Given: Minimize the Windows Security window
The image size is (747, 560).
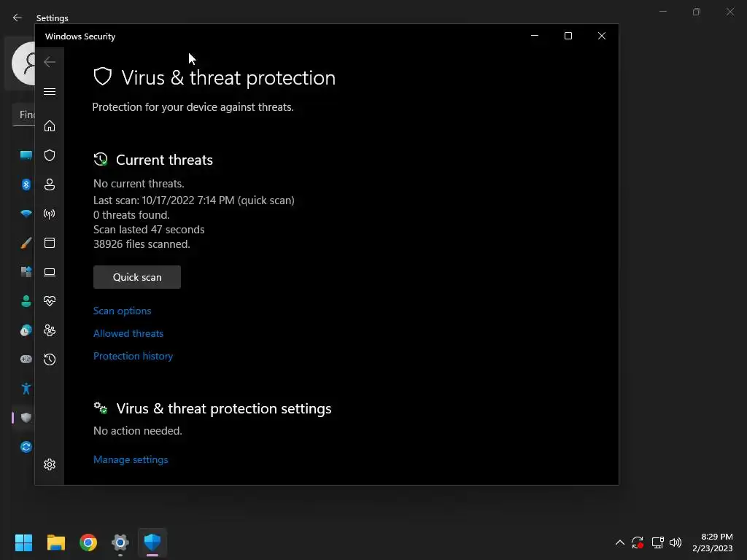Looking at the screenshot, I should pyautogui.click(x=535, y=36).
